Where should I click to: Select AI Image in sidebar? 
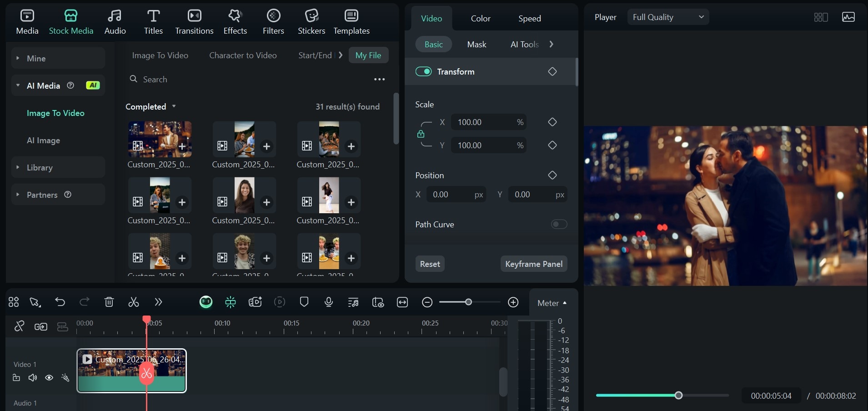pyautogui.click(x=43, y=140)
